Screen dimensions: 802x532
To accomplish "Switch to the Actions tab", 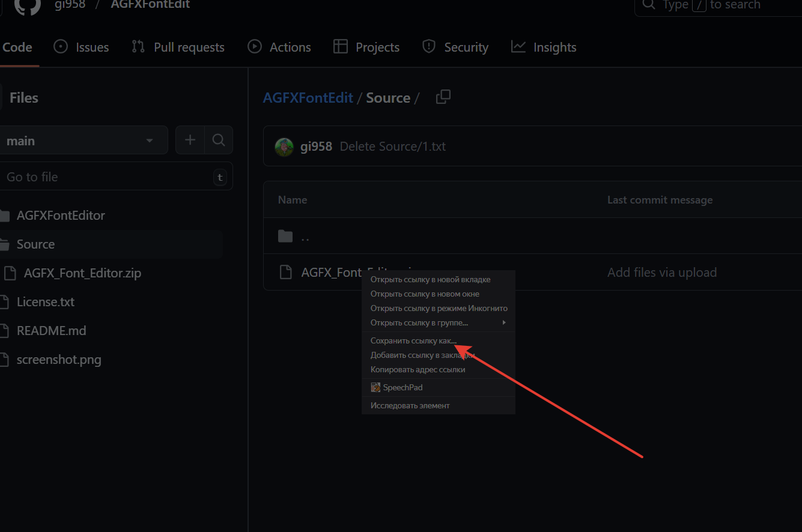I will point(279,47).
